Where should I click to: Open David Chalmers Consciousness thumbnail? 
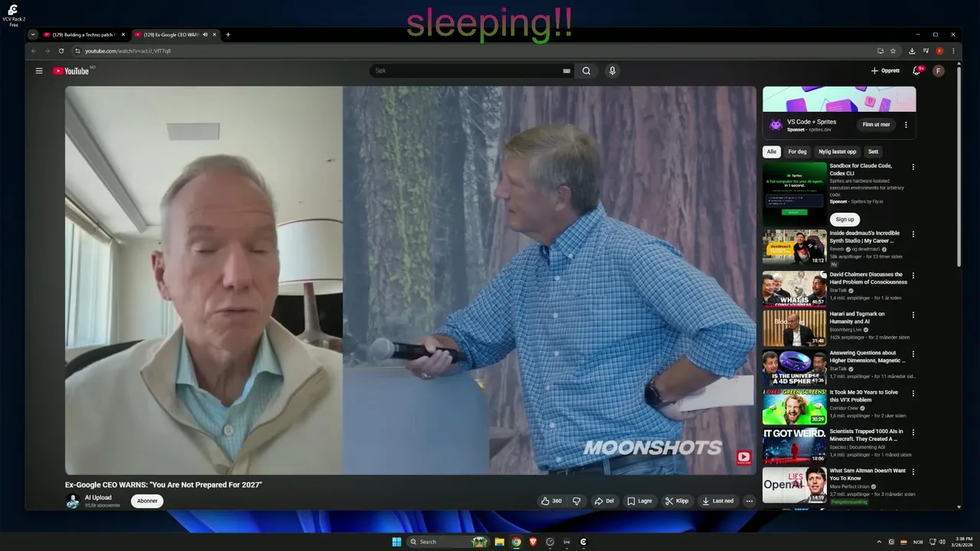click(794, 289)
